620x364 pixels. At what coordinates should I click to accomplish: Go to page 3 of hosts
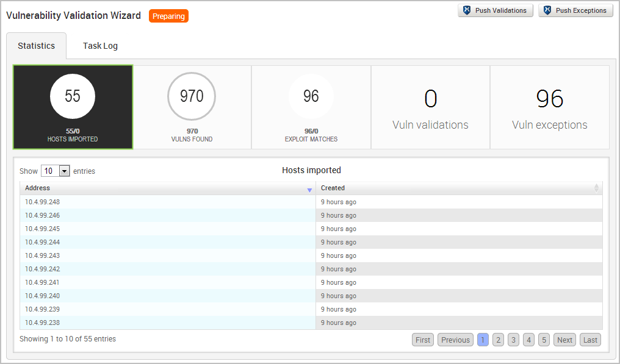[x=513, y=340]
